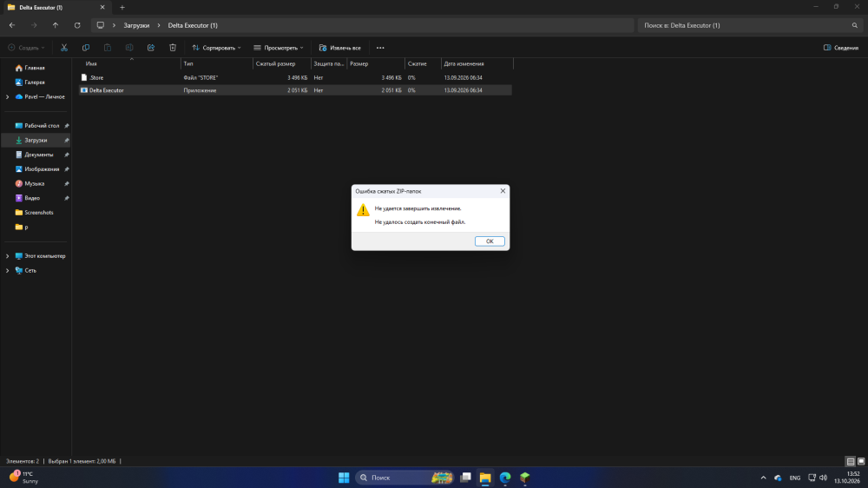Open the volume control in tray
This screenshot has width=868, height=488.
[x=823, y=478]
